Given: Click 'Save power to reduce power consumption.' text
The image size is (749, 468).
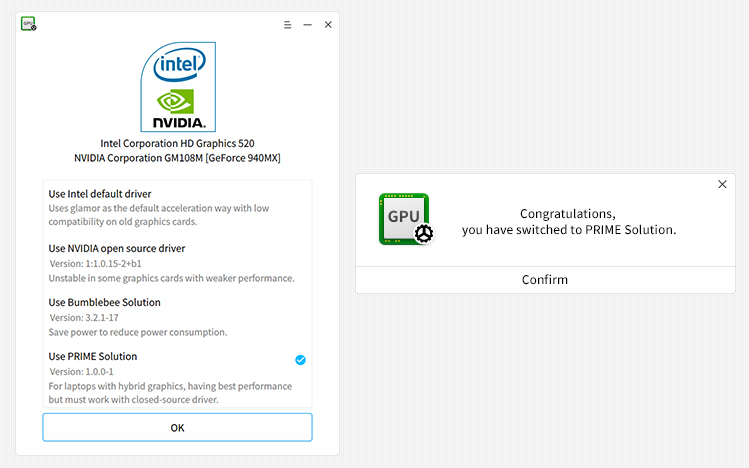Looking at the screenshot, I should [138, 332].
